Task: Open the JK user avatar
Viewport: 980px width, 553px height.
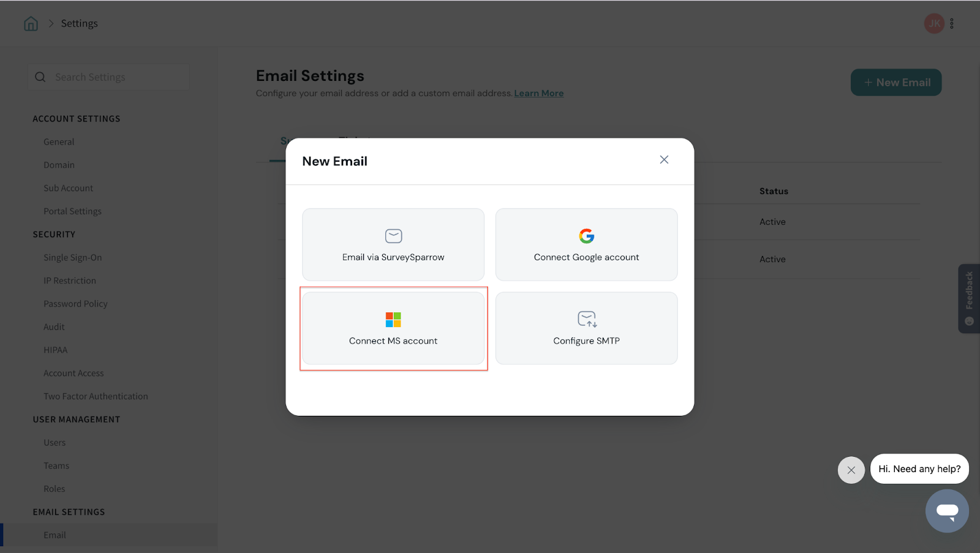Action: click(x=933, y=24)
